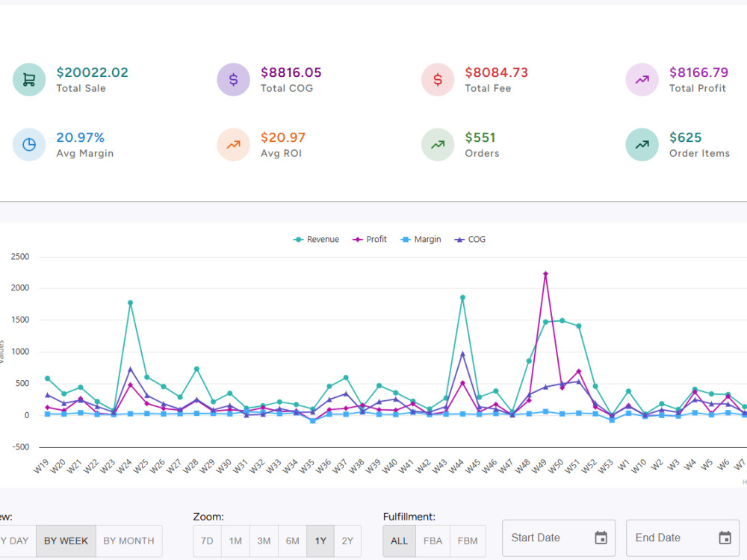Toggle the COG series in the legend

(x=470, y=240)
